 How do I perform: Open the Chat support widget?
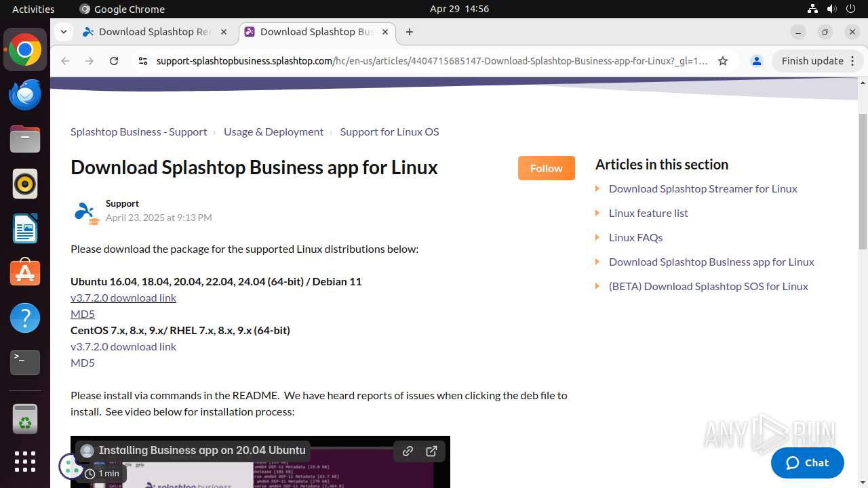(x=808, y=463)
